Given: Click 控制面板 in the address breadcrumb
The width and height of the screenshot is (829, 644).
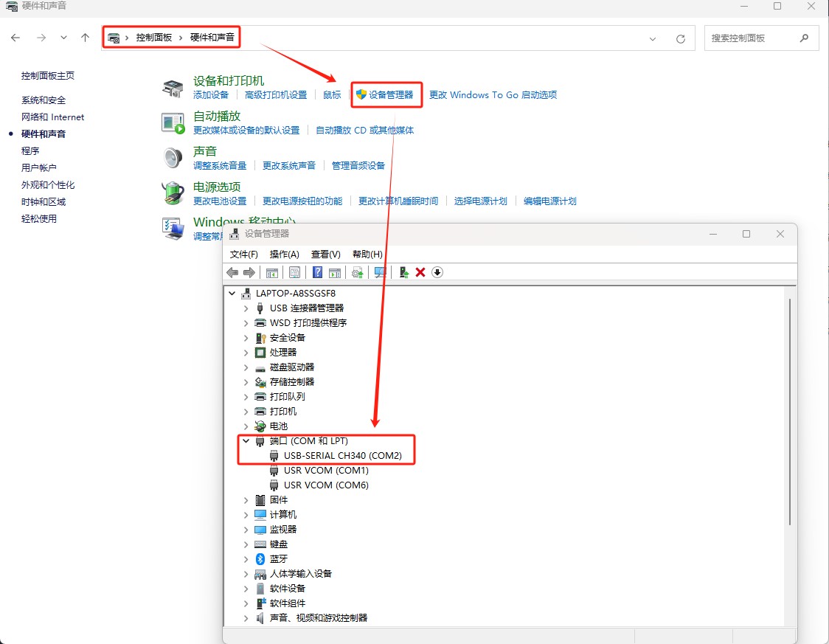Looking at the screenshot, I should coord(154,38).
